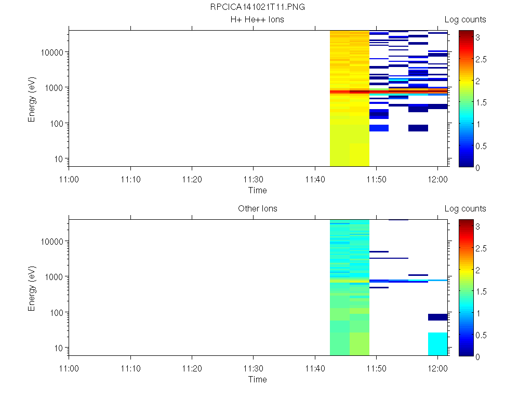Click 'Log counts' label above the top colorbar

coord(465,20)
